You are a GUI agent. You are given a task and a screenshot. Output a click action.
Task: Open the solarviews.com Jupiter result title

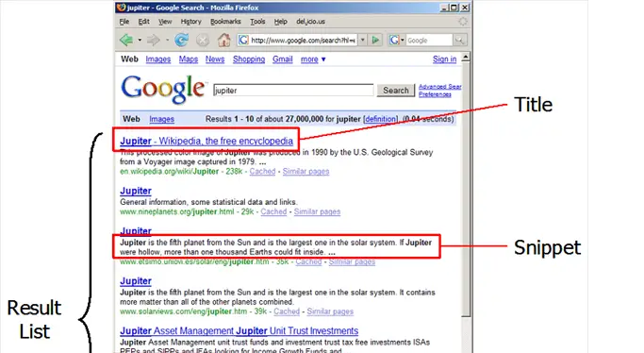click(136, 281)
